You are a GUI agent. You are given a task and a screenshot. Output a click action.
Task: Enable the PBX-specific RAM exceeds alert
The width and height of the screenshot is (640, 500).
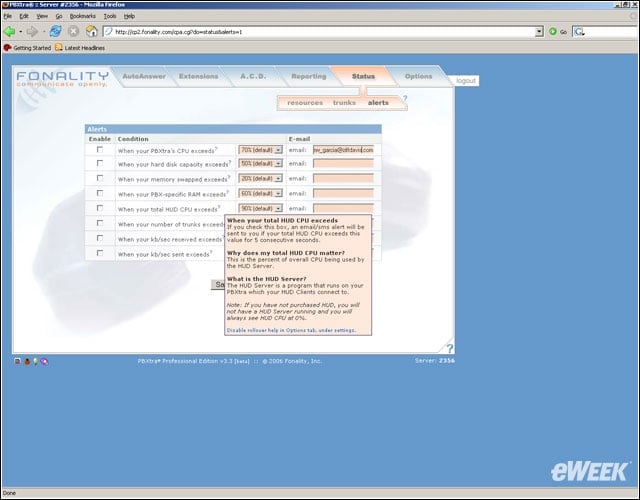tap(100, 193)
